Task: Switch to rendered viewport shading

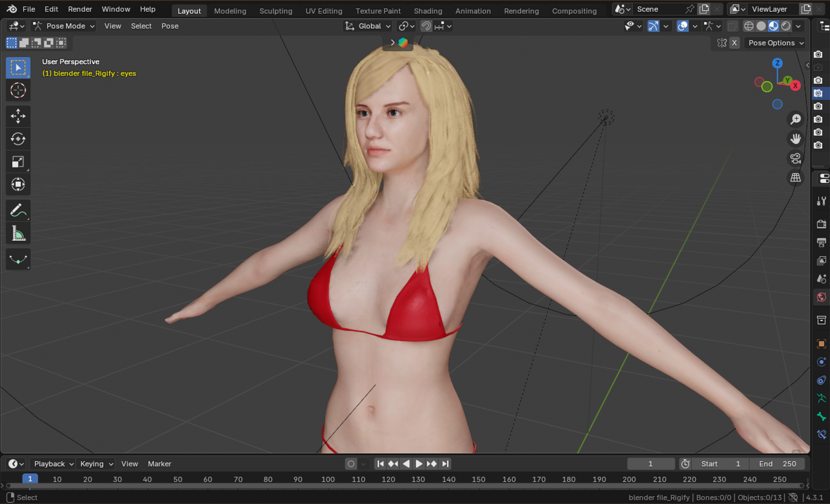Action: [786, 26]
